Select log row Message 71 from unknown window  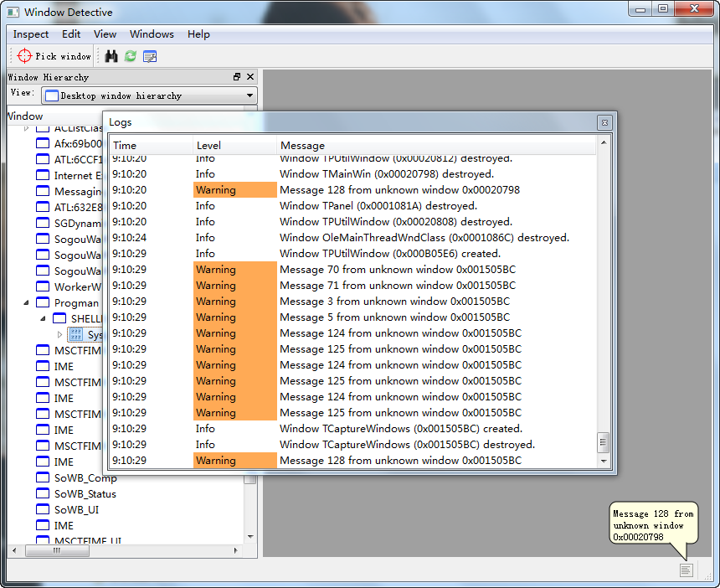click(x=353, y=286)
